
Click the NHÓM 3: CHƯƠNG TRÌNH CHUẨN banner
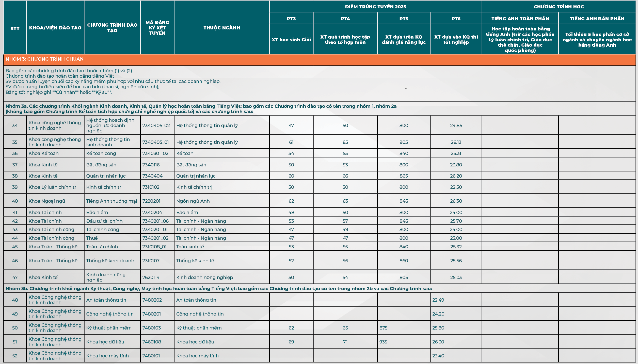point(320,60)
